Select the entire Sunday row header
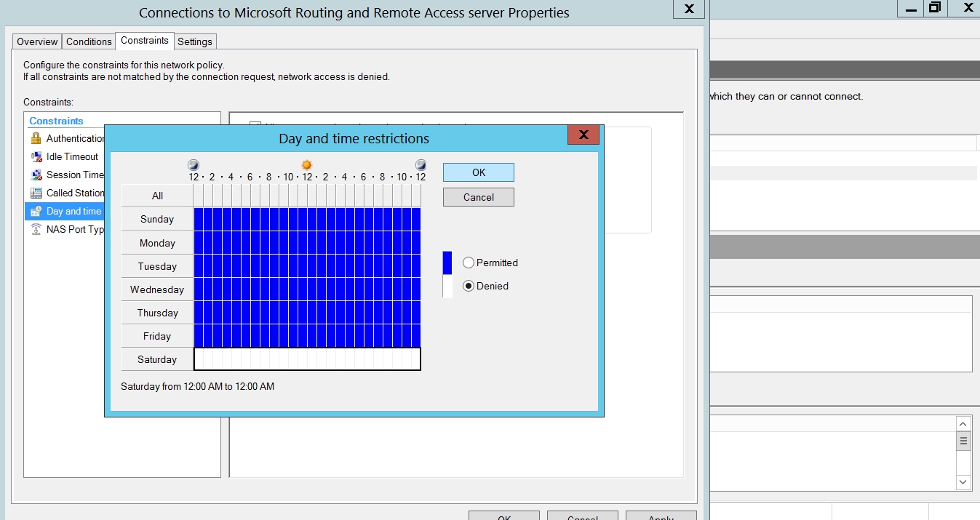 pyautogui.click(x=157, y=219)
